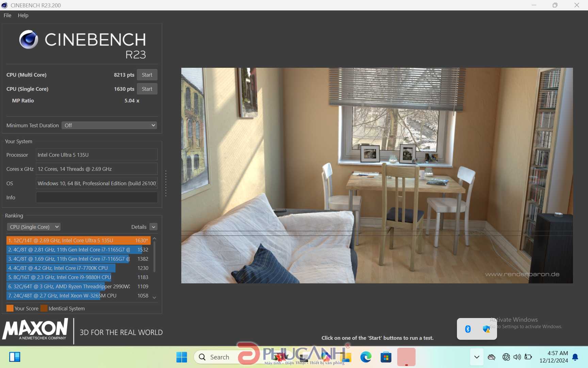The width and height of the screenshot is (588, 368).
Task: Click the 8213 pts multi core score
Action: coord(124,75)
